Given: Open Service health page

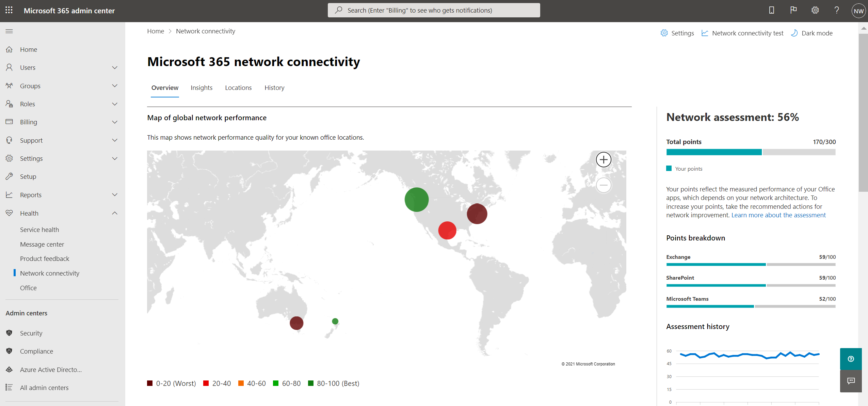Looking at the screenshot, I should (39, 229).
